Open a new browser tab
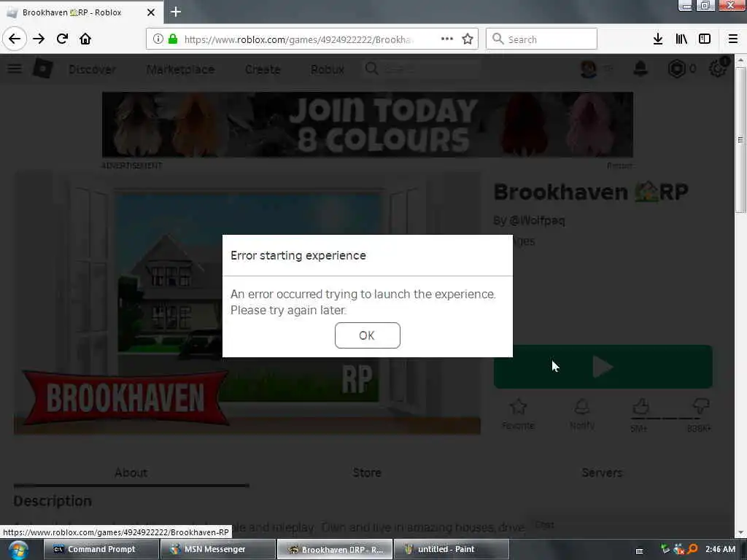This screenshot has height=560, width=747. [176, 12]
